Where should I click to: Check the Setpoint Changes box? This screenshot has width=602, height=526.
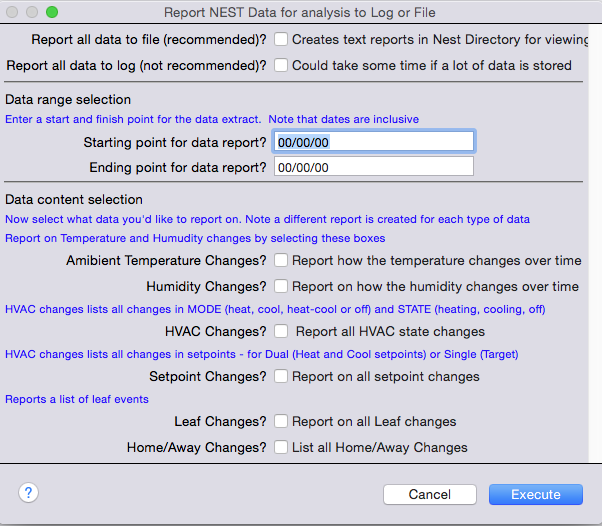coord(281,376)
